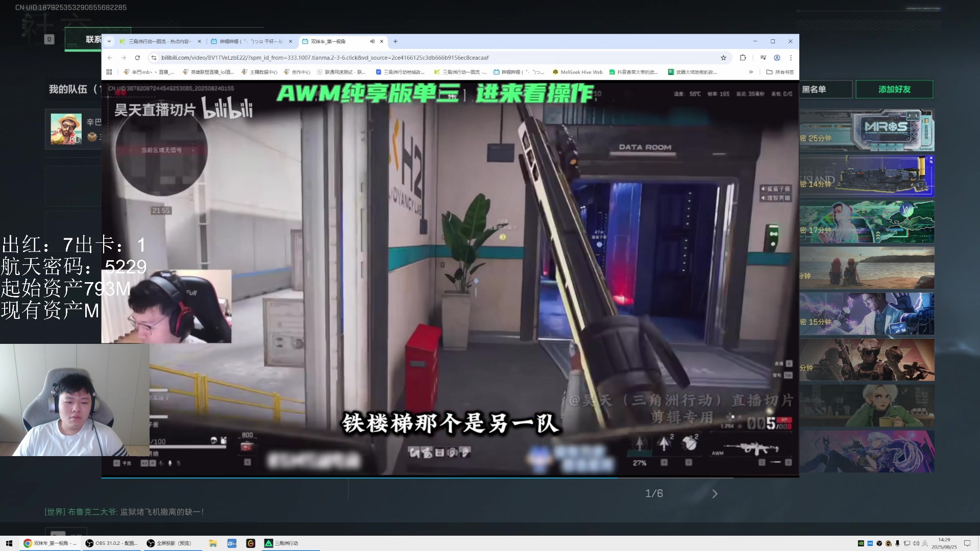Seek on the bilibili video progress bar

pyautogui.click(x=450, y=477)
